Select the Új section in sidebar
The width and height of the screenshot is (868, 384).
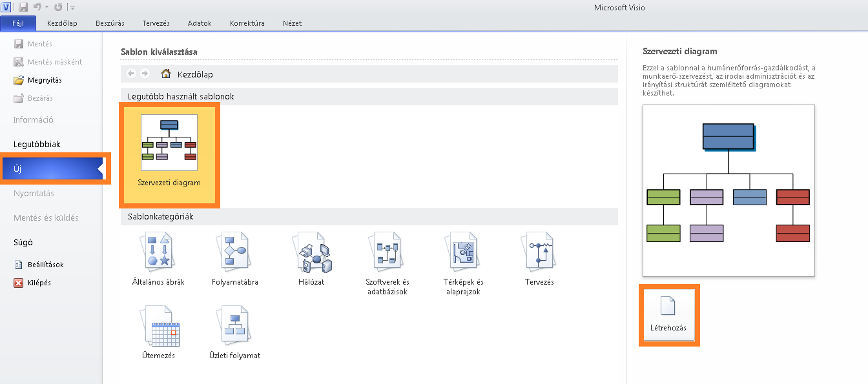click(x=52, y=168)
